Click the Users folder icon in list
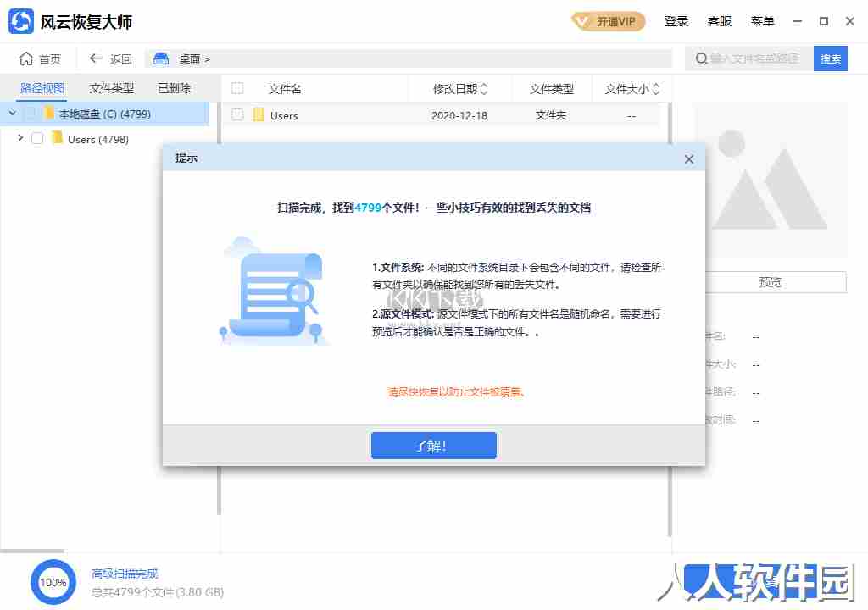 pos(259,114)
